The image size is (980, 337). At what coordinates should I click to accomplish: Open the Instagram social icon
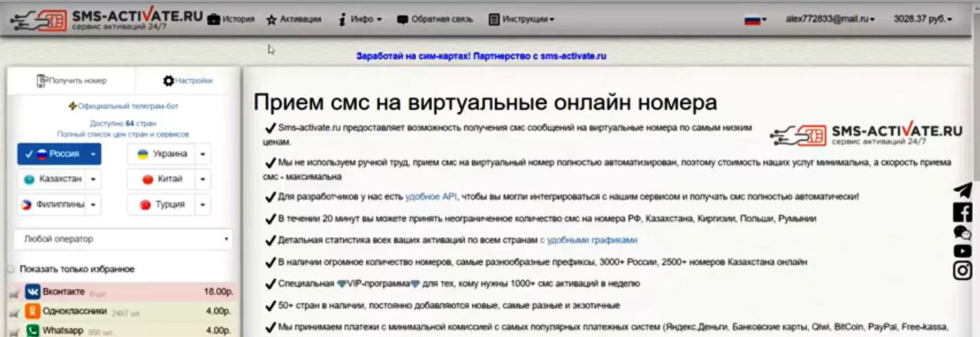(x=962, y=271)
